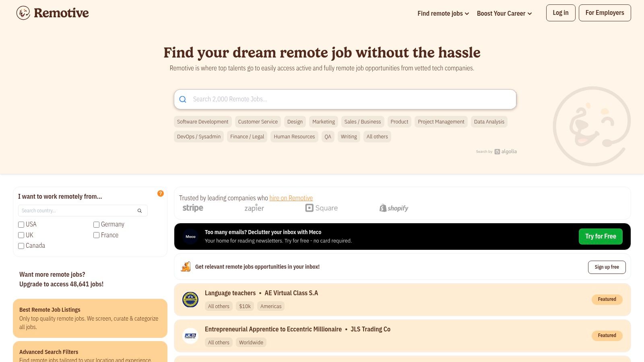Click the Algolia logo
Image resolution: width=644 pixels, height=362 pixels.
[506, 152]
